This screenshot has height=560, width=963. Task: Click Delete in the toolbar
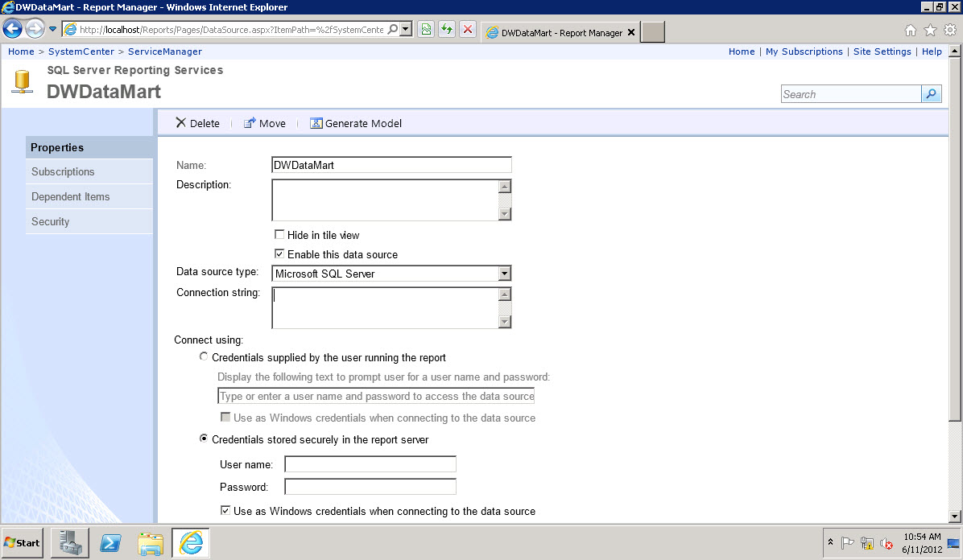pos(197,123)
